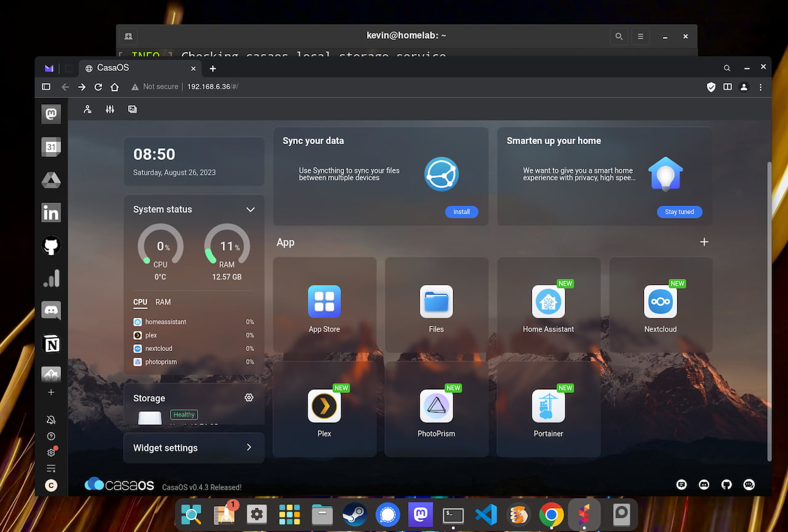Collapse the System status widget

click(251, 209)
